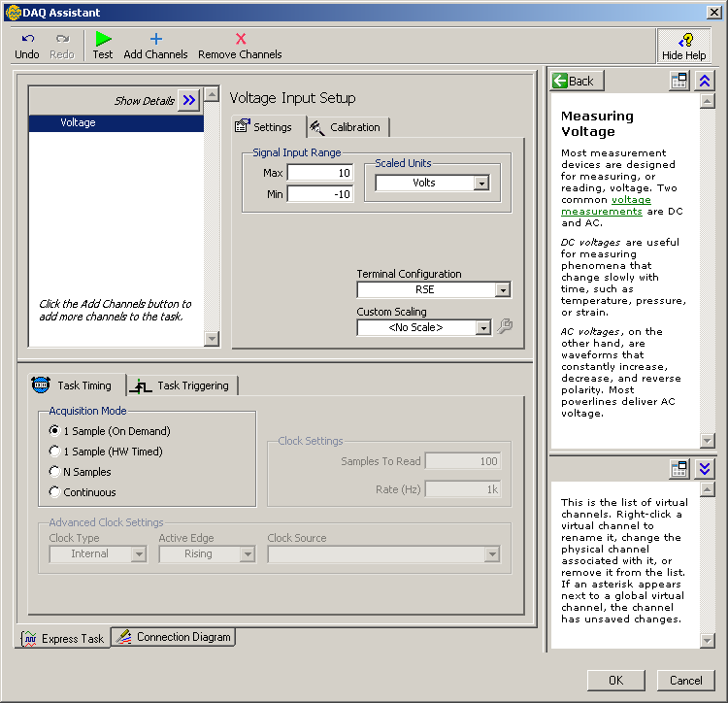This screenshot has width=728, height=703.
Task: Click Samples To Read field
Action: pyautogui.click(x=463, y=461)
